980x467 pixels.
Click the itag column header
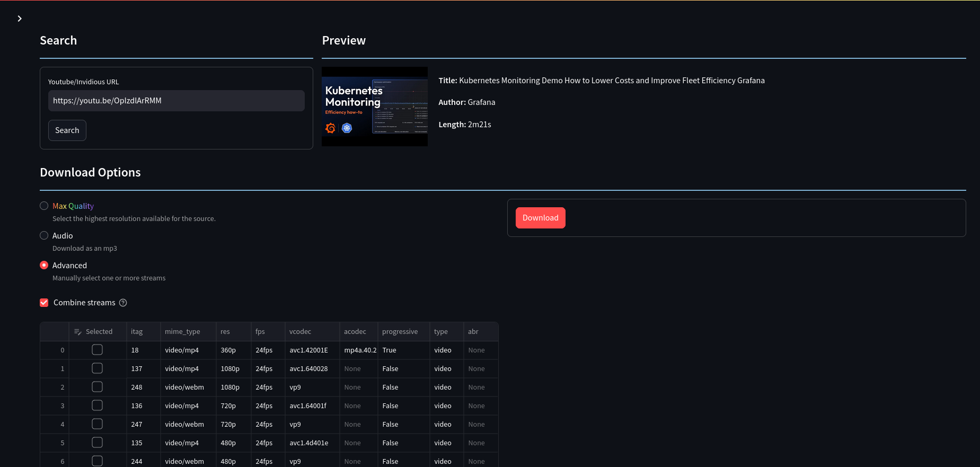coord(137,332)
